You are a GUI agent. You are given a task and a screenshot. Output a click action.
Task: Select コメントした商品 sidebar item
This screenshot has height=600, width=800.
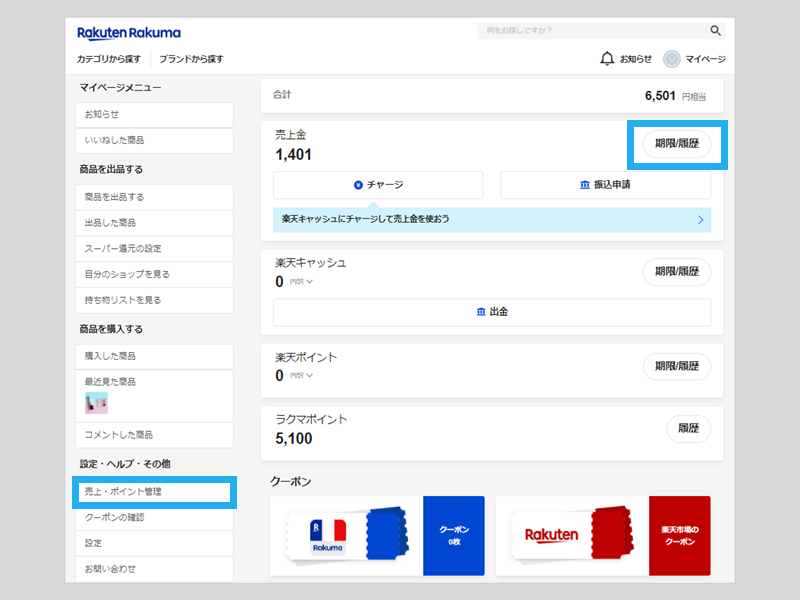tap(155, 435)
